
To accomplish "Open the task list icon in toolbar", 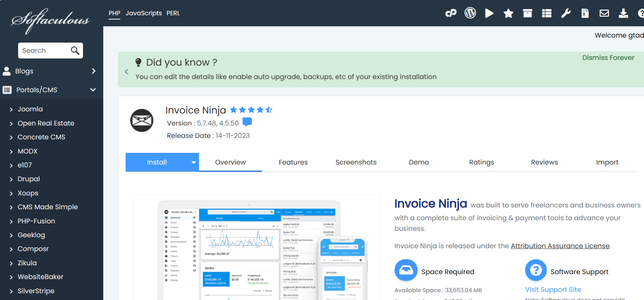I will (547, 13).
